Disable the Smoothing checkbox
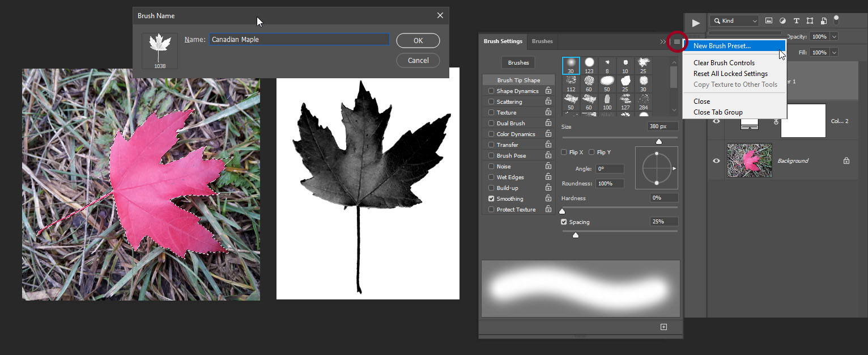 (x=491, y=198)
